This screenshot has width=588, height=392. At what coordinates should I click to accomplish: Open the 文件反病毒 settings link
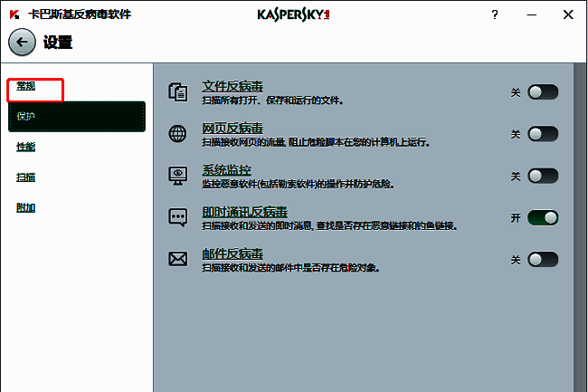[x=232, y=86]
